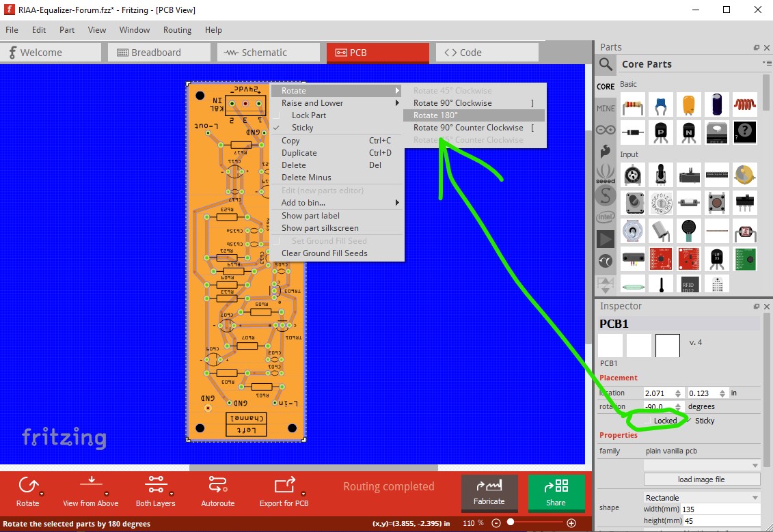Select the tactile pushbutton part
The width and height of the screenshot is (773, 532).
(x=717, y=202)
